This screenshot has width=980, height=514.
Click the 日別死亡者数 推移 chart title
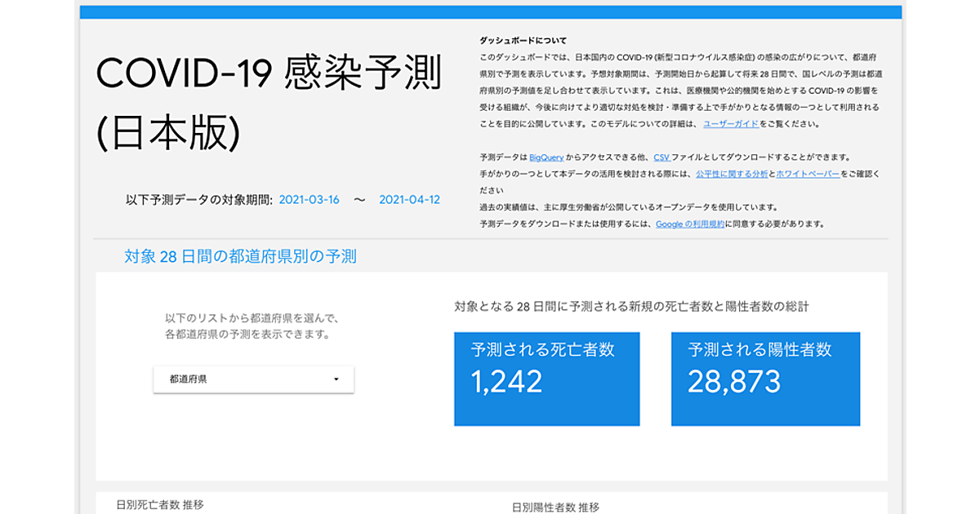pos(159,505)
